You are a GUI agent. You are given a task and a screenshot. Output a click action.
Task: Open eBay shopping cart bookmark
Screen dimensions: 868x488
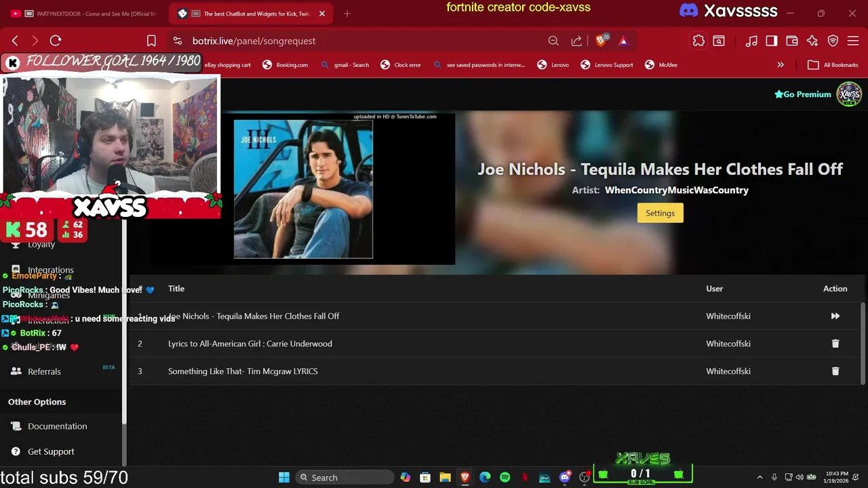click(x=228, y=65)
